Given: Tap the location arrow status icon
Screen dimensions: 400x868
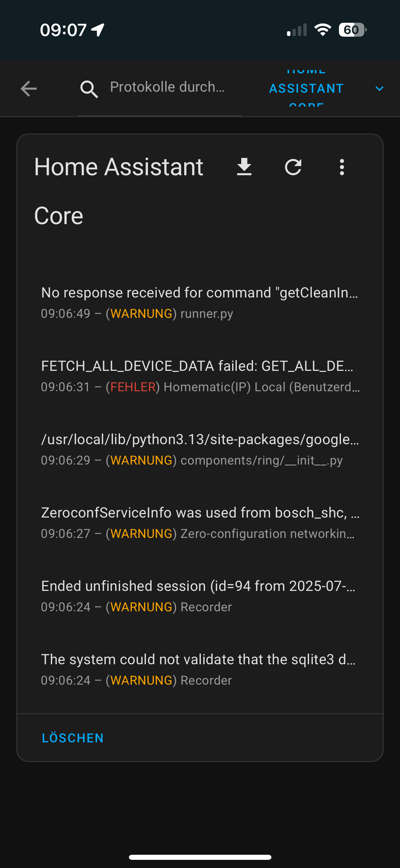Looking at the screenshot, I should (x=98, y=30).
